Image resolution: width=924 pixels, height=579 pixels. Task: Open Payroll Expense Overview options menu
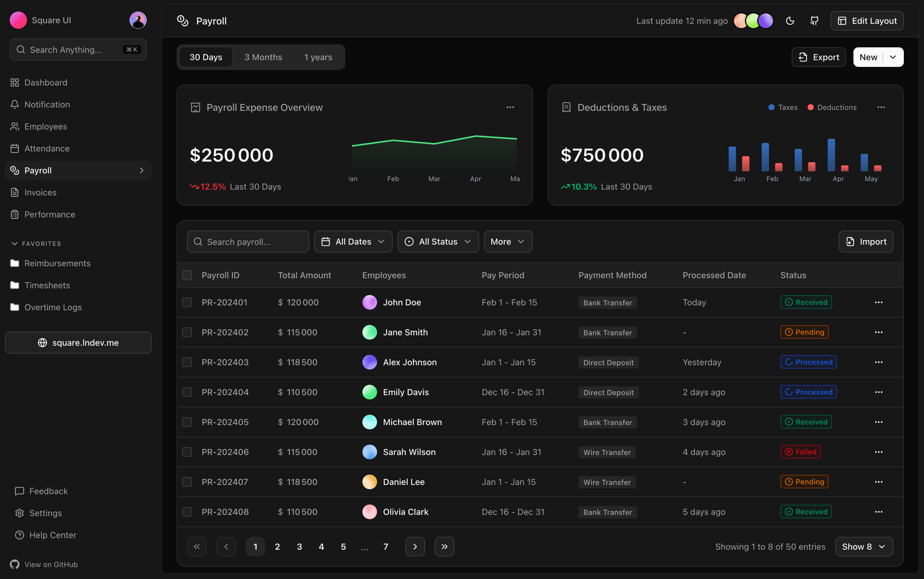pyautogui.click(x=510, y=107)
